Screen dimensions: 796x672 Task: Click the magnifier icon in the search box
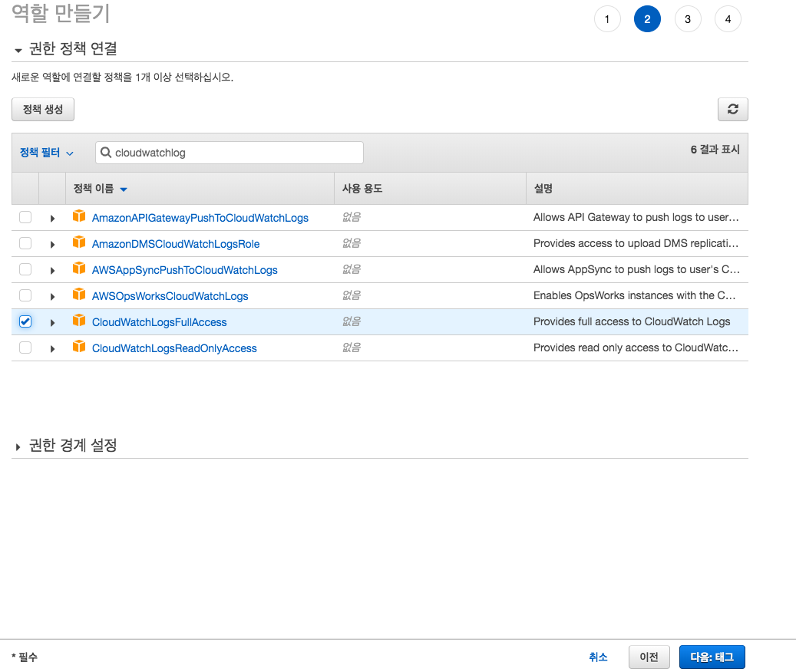coord(106,152)
